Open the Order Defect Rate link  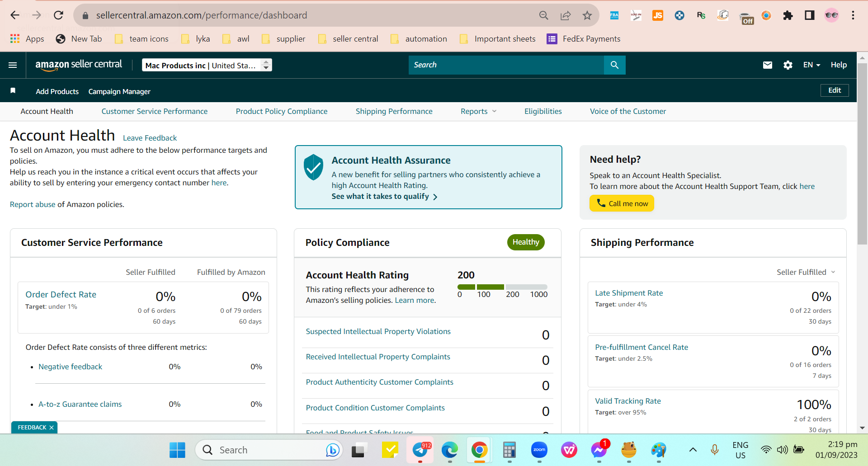tap(61, 295)
